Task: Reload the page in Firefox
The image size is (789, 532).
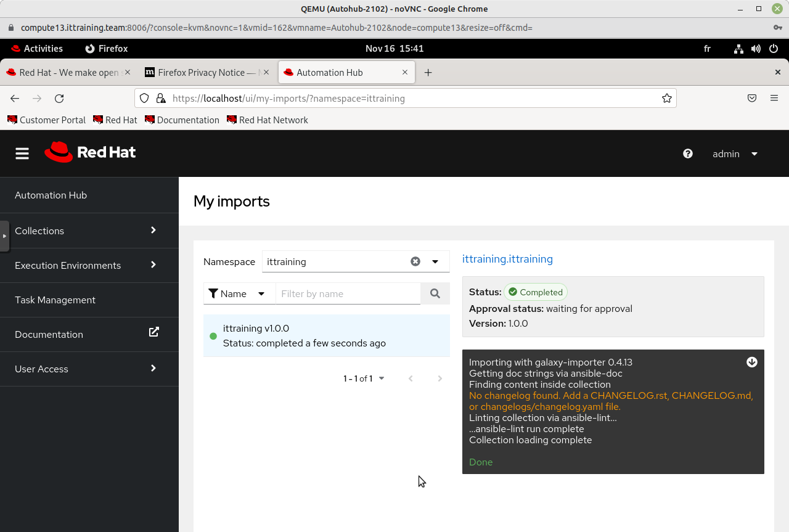Action: click(x=59, y=98)
